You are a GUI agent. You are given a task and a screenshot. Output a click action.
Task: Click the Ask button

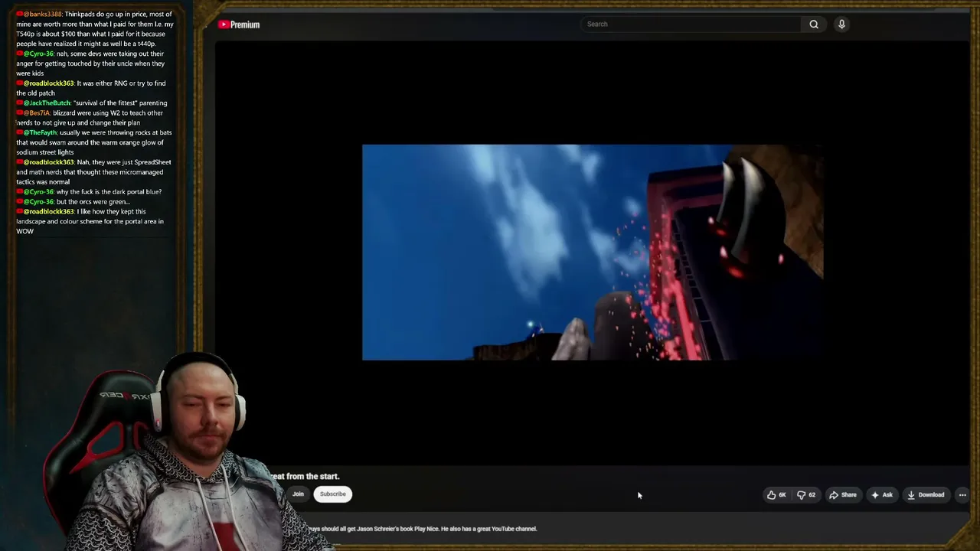click(881, 495)
